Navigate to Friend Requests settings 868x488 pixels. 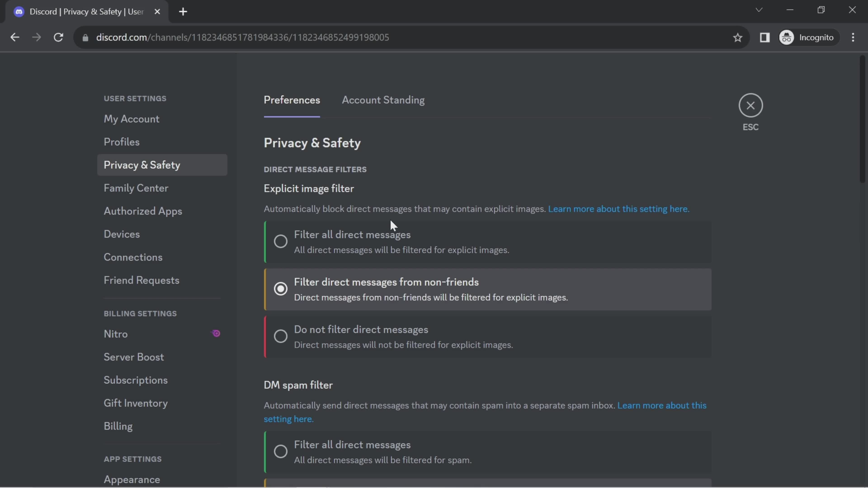(141, 280)
